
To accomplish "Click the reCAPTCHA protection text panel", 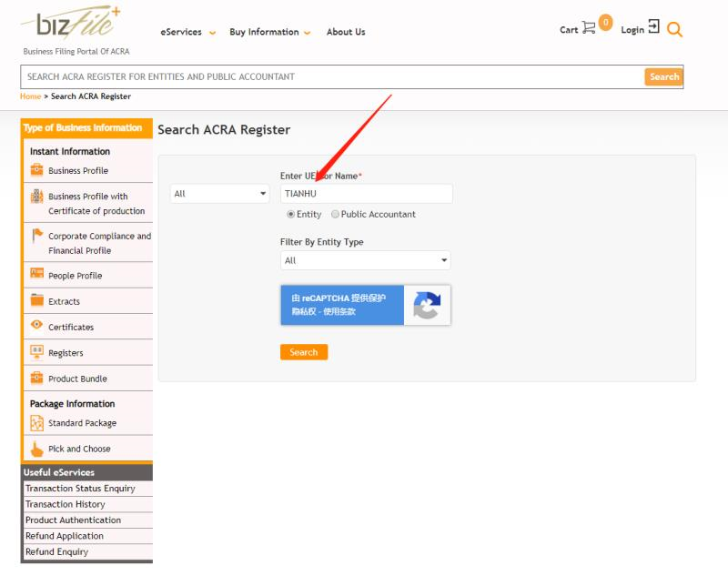I will 342,305.
